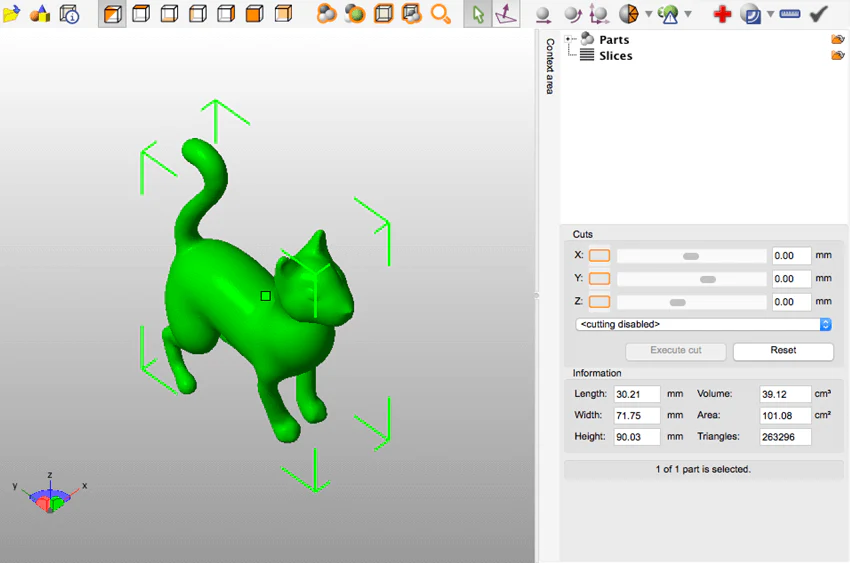Viewport: 850px width, 563px height.
Task: Click the create shell sphere icon
Action: (751, 15)
